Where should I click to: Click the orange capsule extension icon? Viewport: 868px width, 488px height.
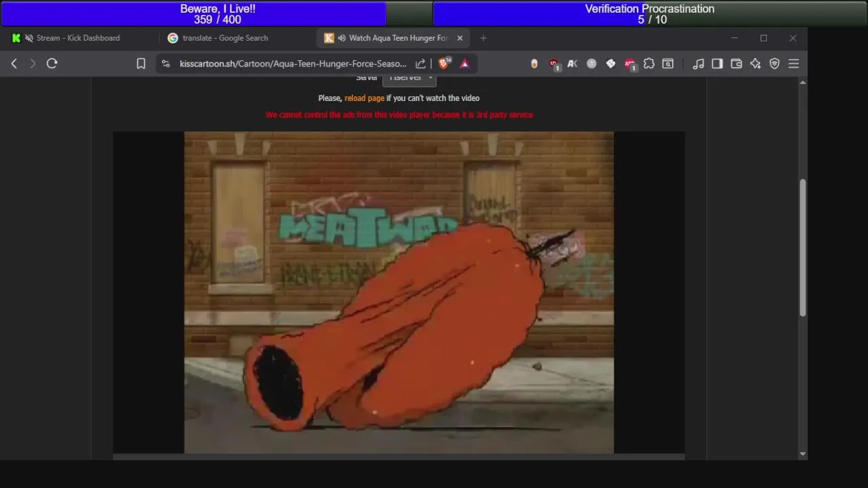coord(534,64)
